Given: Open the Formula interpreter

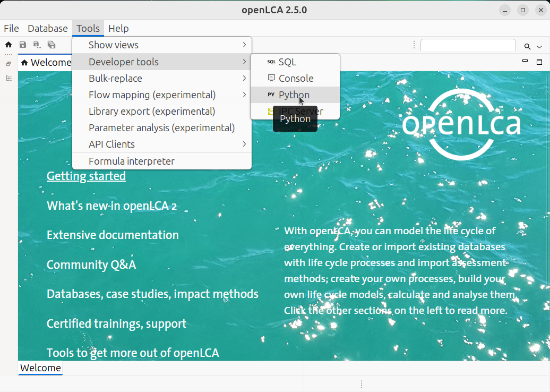Looking at the screenshot, I should 162,161.
